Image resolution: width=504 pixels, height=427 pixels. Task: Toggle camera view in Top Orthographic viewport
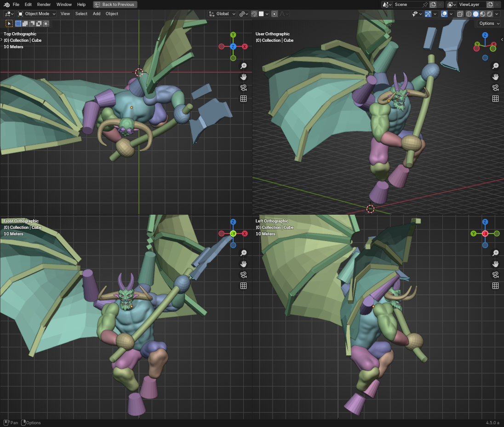coord(244,88)
